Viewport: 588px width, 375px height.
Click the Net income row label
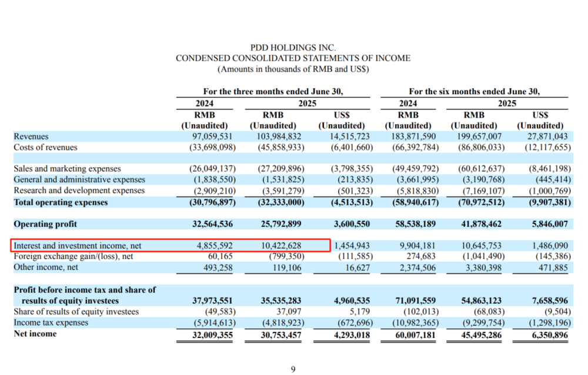(35, 334)
